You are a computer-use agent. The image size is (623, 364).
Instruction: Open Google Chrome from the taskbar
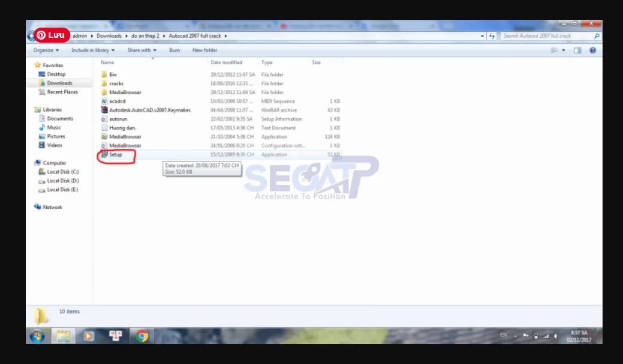(142, 336)
